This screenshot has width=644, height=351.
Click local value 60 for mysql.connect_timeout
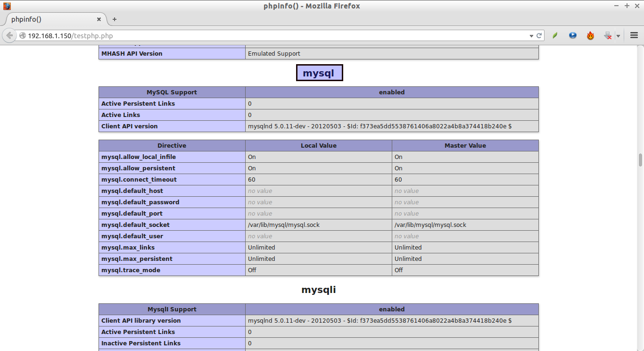pos(252,180)
